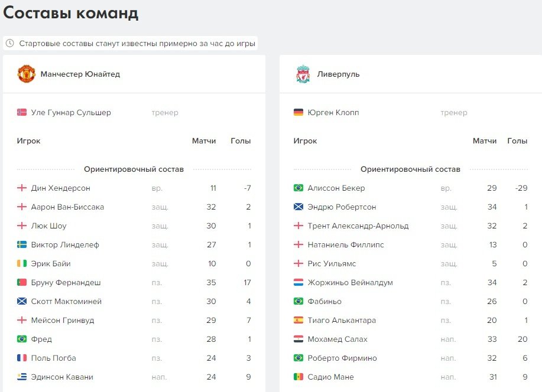
Task: Click Egypt flag beside Мохамед Салах
Action: pyautogui.click(x=298, y=339)
